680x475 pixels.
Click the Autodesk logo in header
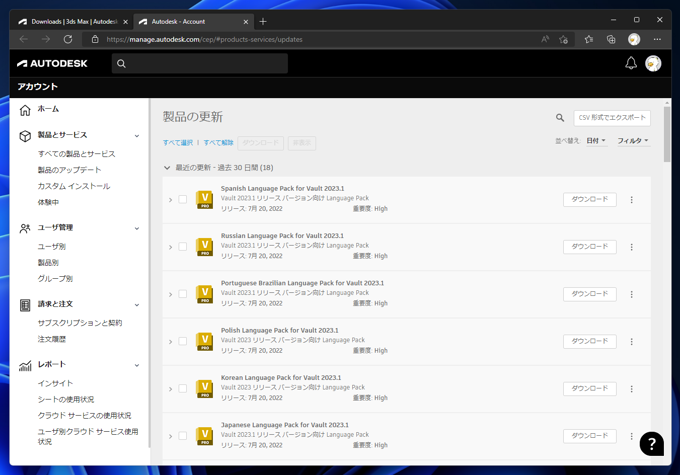[x=52, y=63]
